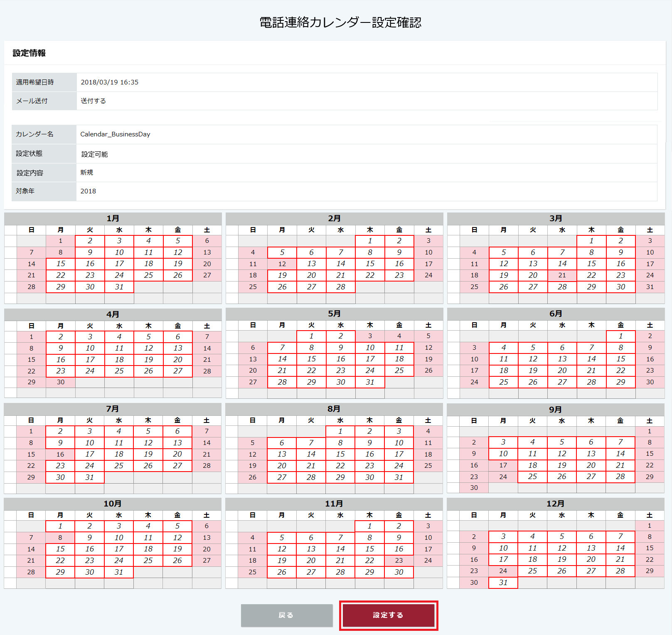Click May 3 holiday cell

click(x=370, y=336)
